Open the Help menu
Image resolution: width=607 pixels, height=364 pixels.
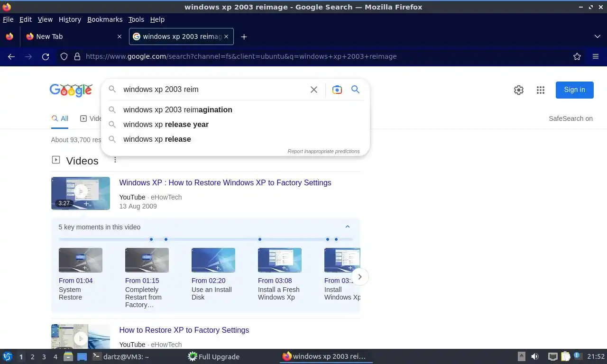pyautogui.click(x=157, y=19)
